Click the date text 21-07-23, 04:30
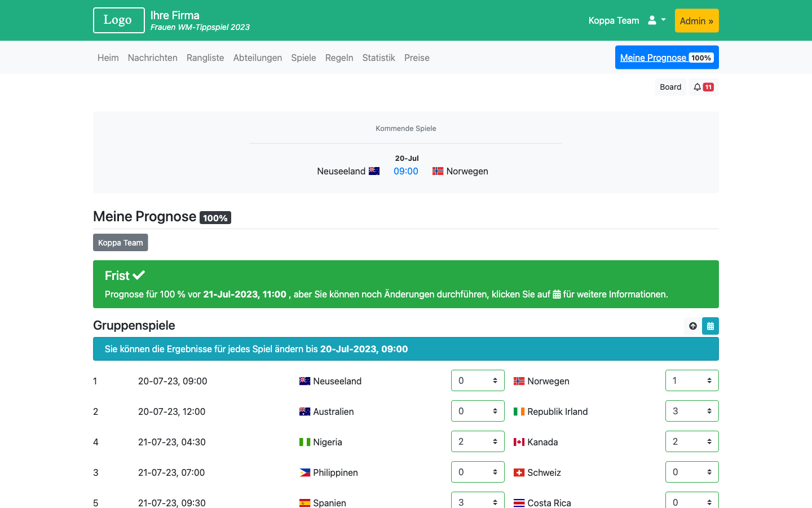The image size is (812, 508). pyautogui.click(x=172, y=442)
